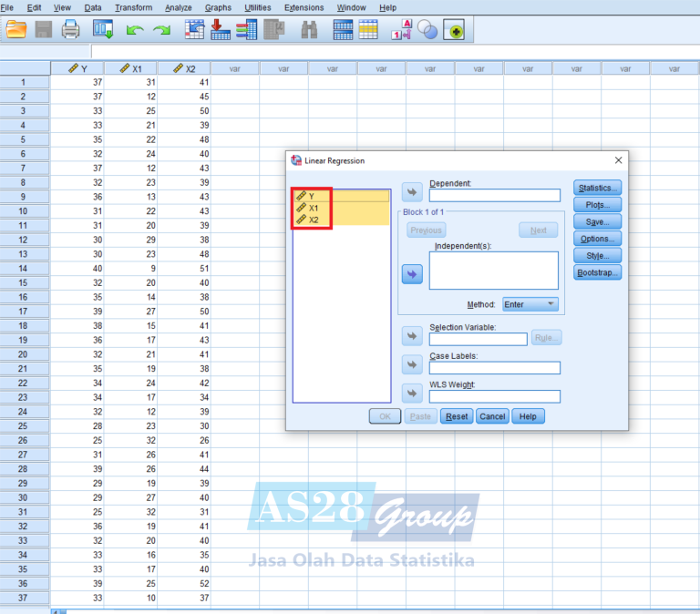Click the Redo arrow icon
This screenshot has height=614, width=700.
click(161, 30)
